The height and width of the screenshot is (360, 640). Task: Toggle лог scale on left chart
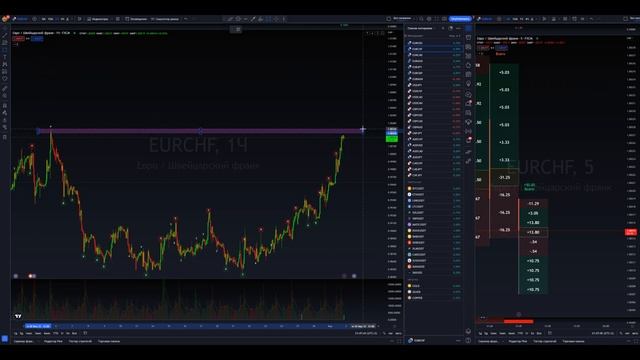pyautogui.click(x=391, y=333)
